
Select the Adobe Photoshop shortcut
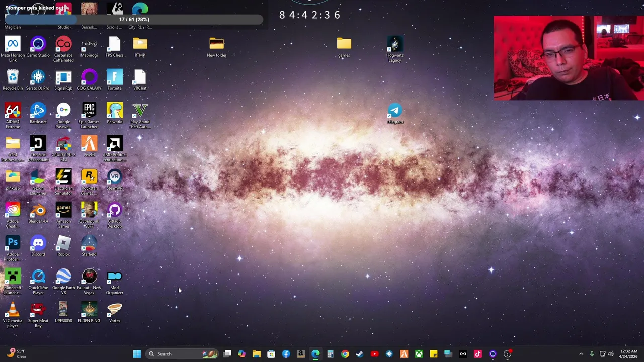coord(13,248)
